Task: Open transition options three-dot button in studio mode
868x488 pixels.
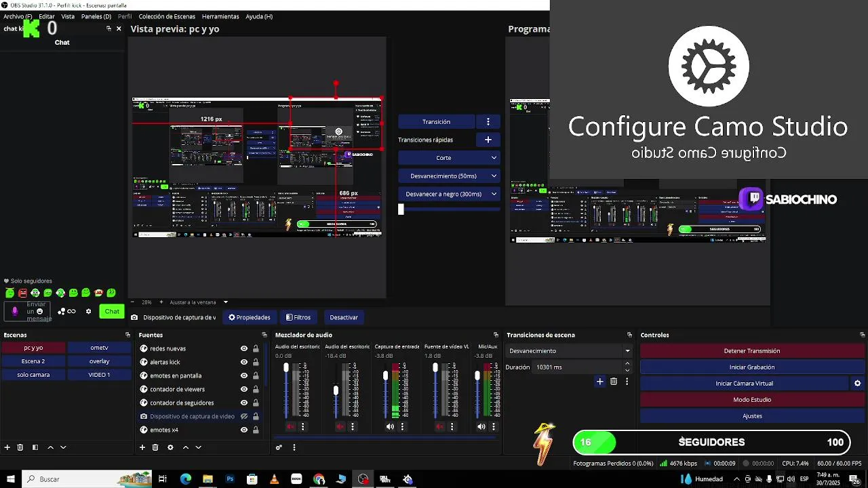Action: [x=488, y=122]
